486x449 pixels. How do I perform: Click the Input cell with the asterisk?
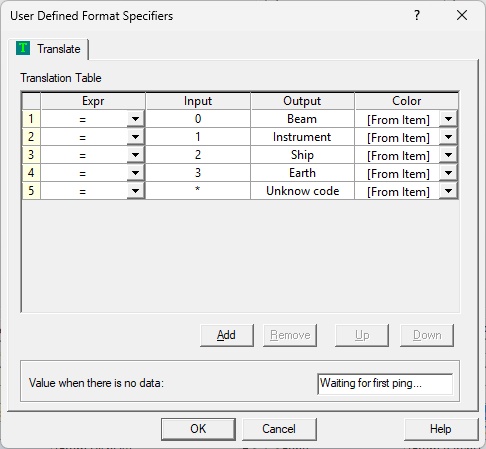pos(198,191)
